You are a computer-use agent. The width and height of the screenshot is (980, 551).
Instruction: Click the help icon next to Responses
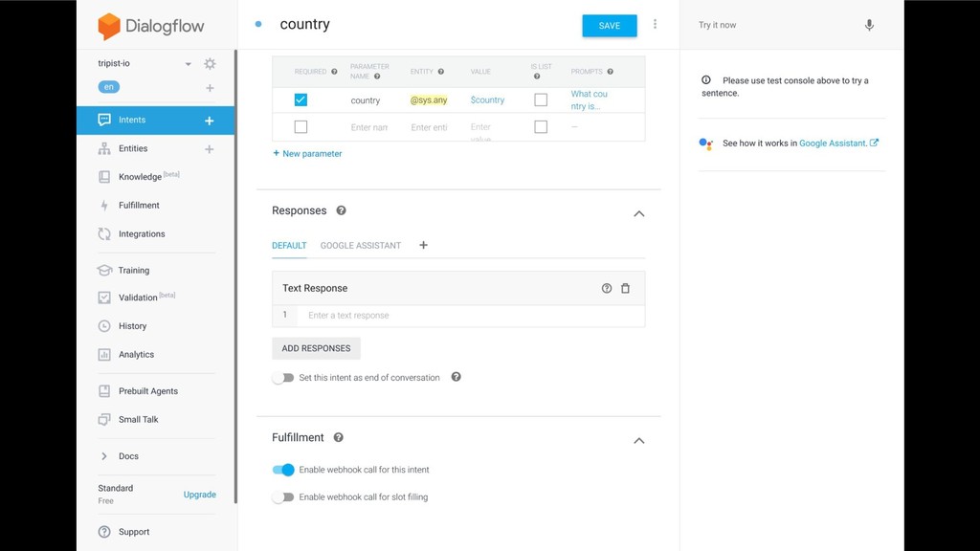[x=342, y=210]
